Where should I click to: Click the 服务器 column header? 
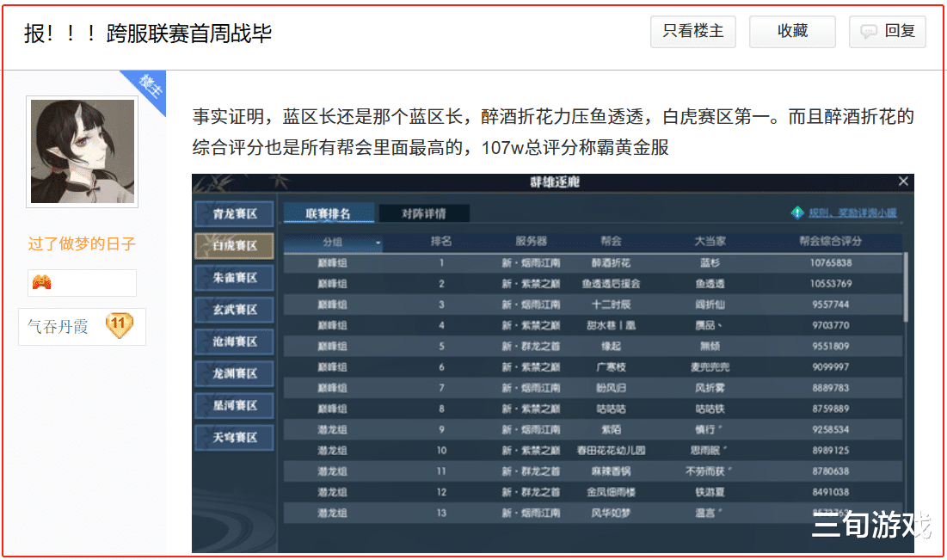pyautogui.click(x=531, y=242)
